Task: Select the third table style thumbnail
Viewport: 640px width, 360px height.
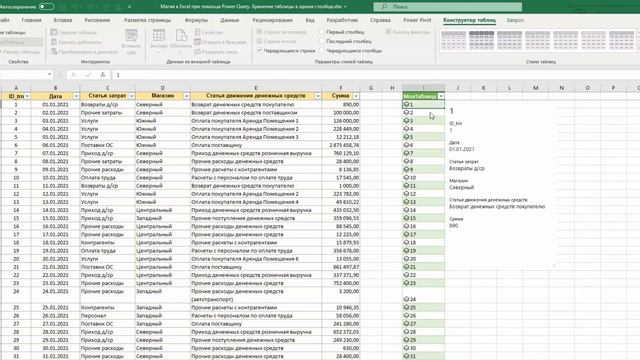Action: (509, 40)
